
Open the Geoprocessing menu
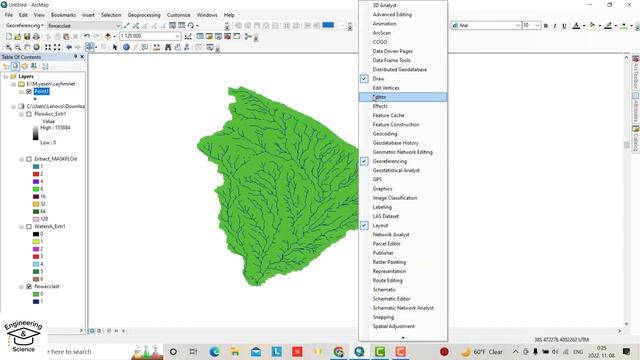pyautogui.click(x=144, y=15)
